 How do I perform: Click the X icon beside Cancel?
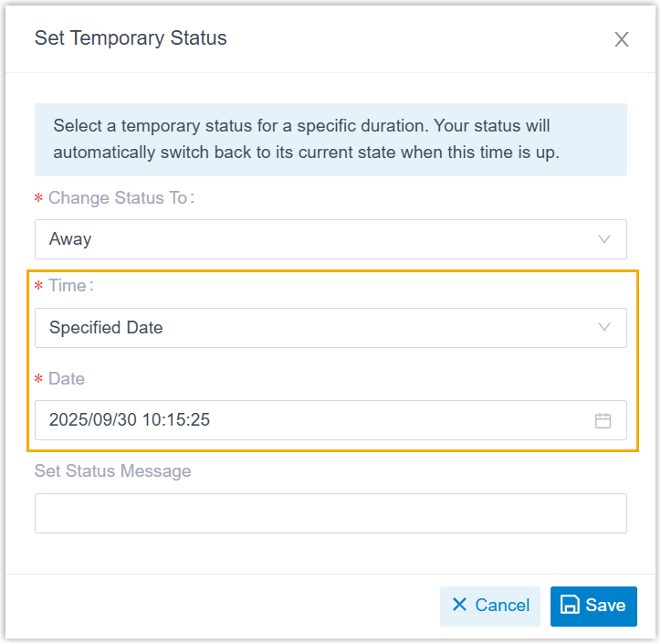coord(459,605)
